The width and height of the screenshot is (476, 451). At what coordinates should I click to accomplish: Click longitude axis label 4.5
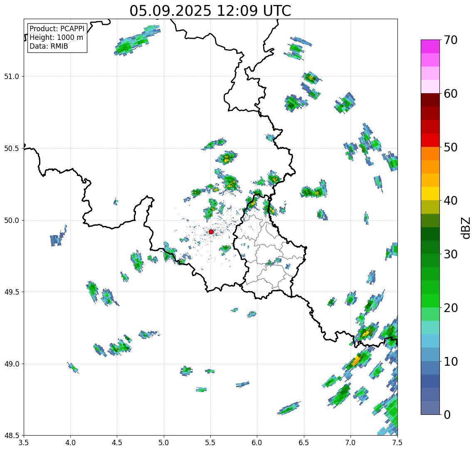pyautogui.click(x=117, y=443)
